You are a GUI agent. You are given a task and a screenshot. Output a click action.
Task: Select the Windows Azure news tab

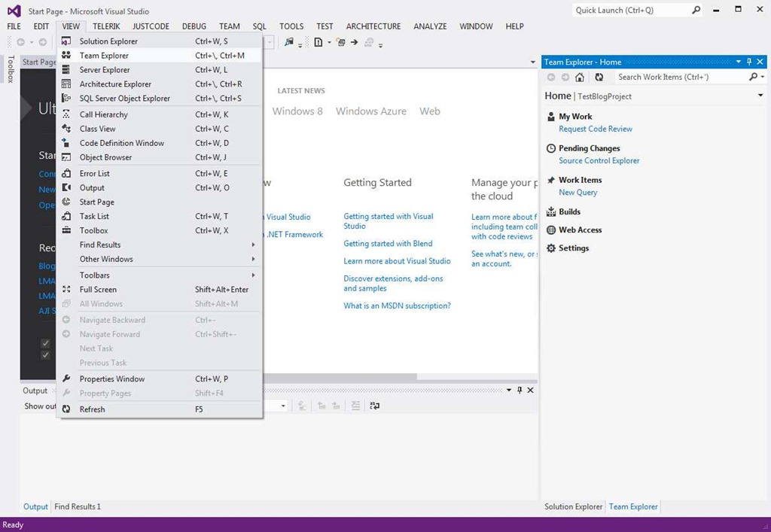[x=371, y=111]
